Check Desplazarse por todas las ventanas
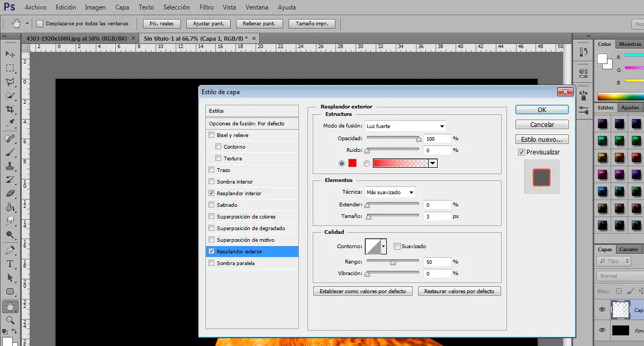Viewport: 644px width, 346px height. pos(40,23)
